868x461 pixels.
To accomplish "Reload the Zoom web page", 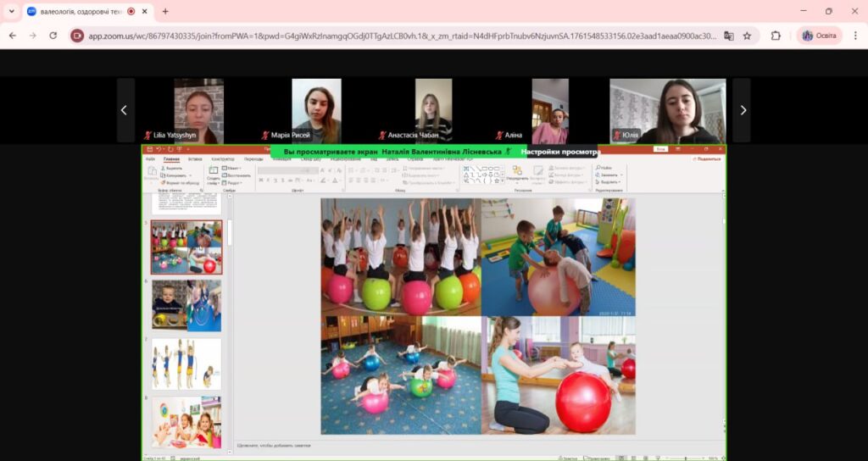I will [x=53, y=36].
